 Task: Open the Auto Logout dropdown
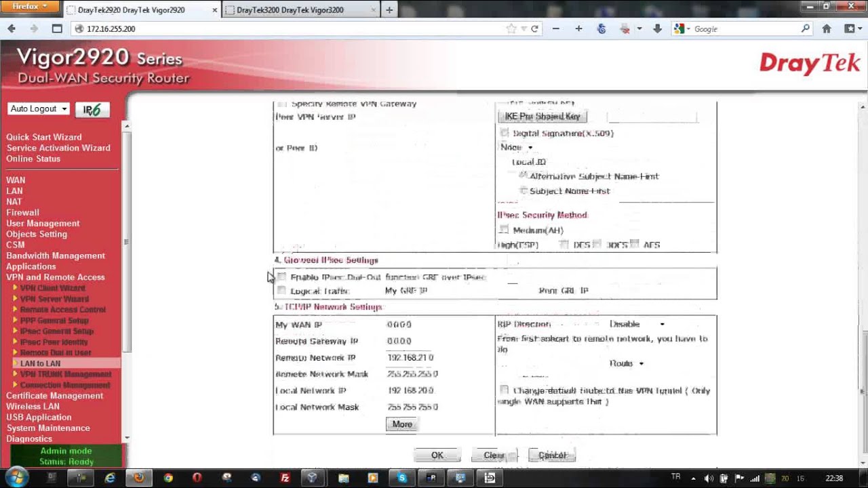(x=39, y=109)
